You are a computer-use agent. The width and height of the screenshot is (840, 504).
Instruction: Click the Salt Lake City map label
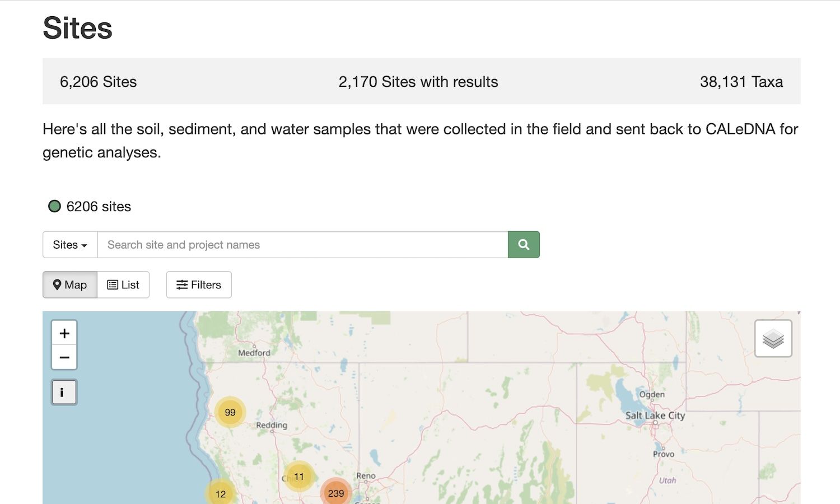tap(655, 416)
